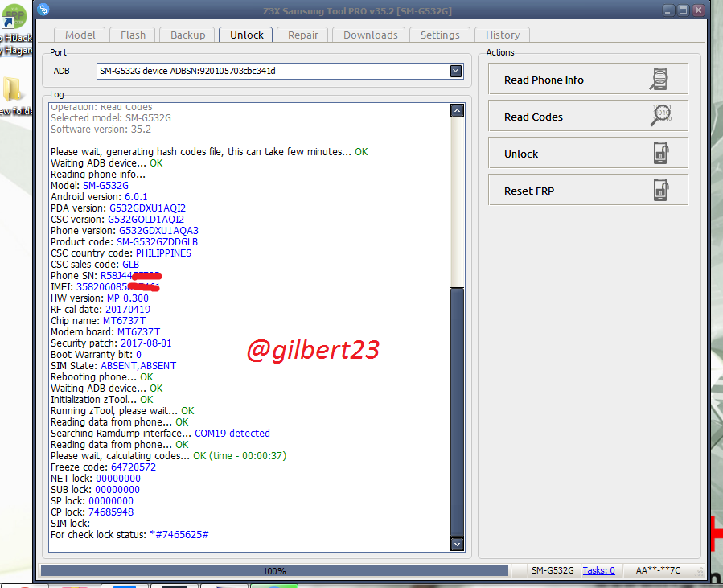The height and width of the screenshot is (588, 723).
Task: Click the Read Codes magnifier icon
Action: point(661,115)
